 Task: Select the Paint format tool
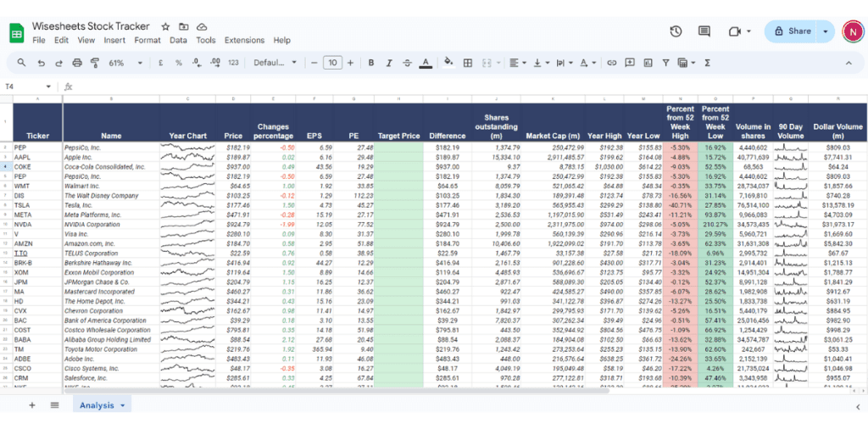pos(96,63)
